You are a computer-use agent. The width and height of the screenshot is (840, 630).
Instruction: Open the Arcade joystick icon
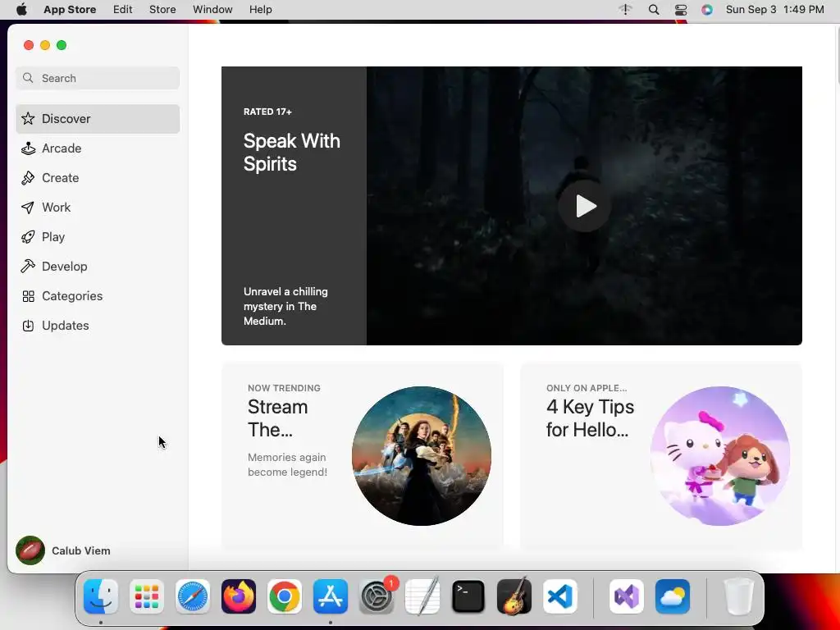pos(28,148)
